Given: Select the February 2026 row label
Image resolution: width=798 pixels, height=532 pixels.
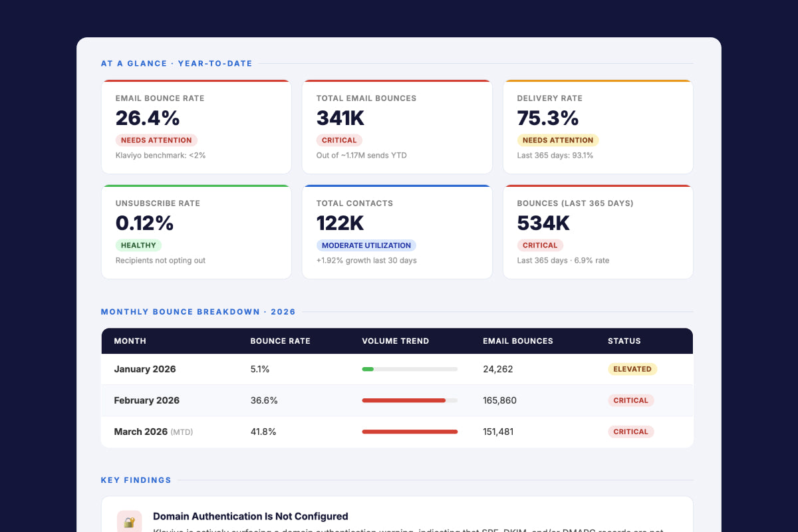Looking at the screenshot, I should (x=147, y=400).
